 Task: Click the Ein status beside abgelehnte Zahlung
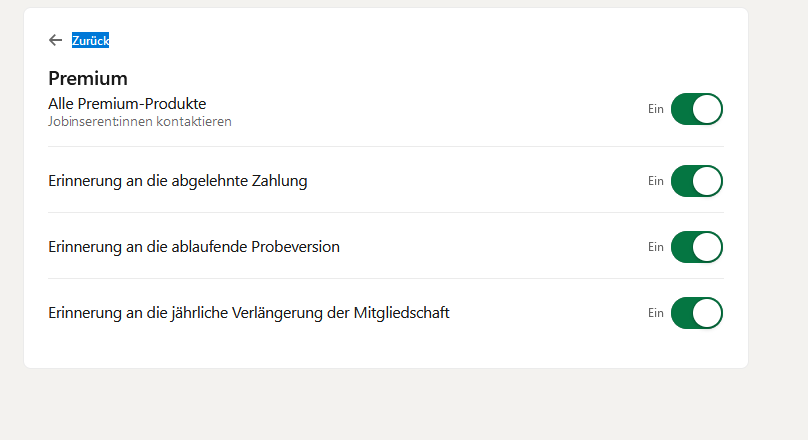(656, 181)
